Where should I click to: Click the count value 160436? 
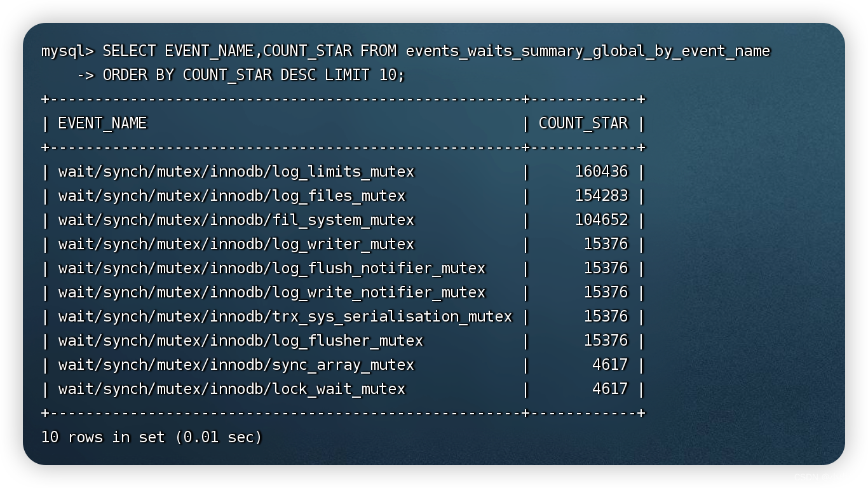click(x=601, y=172)
